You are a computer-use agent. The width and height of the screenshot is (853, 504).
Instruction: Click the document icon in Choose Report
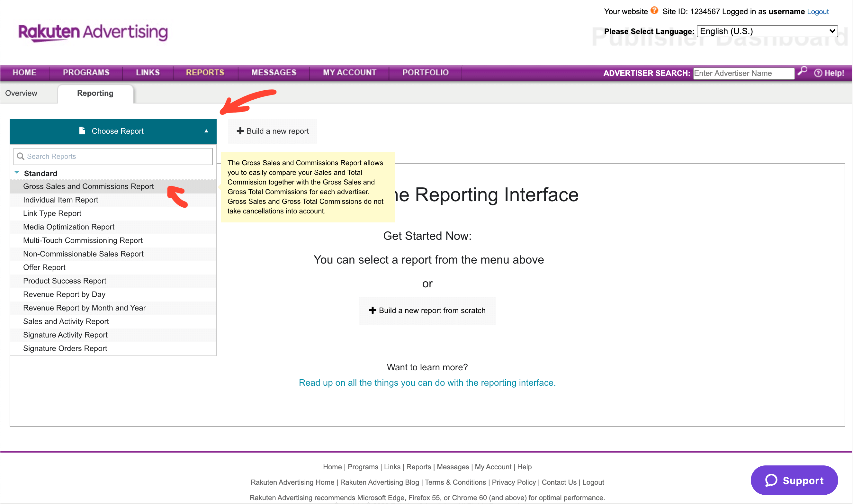pos(82,130)
